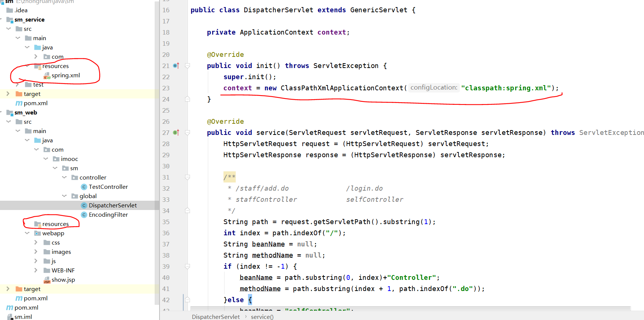Viewport: 644px width, 320px height.
Task: Click the GenericServlet class name
Action: [x=379, y=10]
